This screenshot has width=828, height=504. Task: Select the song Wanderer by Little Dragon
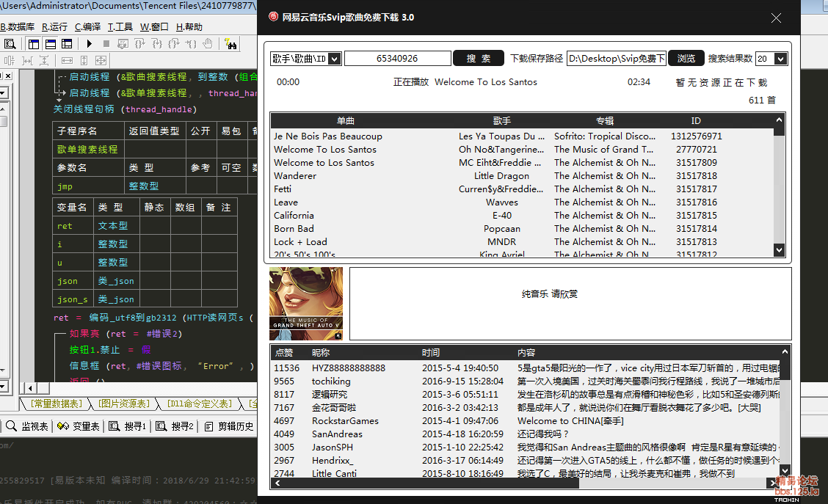coord(295,176)
